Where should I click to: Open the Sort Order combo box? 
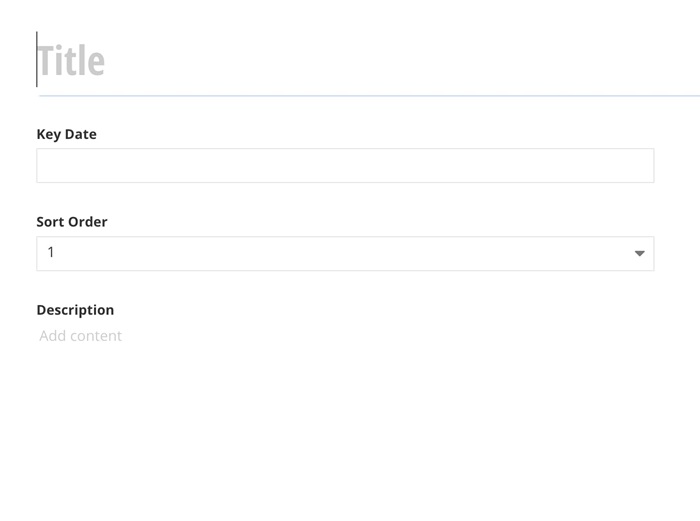point(345,253)
